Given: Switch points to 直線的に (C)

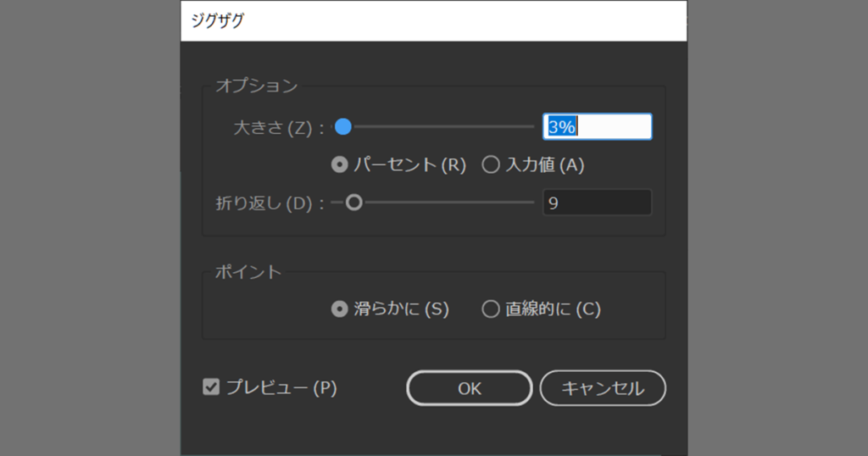Looking at the screenshot, I should [490, 309].
